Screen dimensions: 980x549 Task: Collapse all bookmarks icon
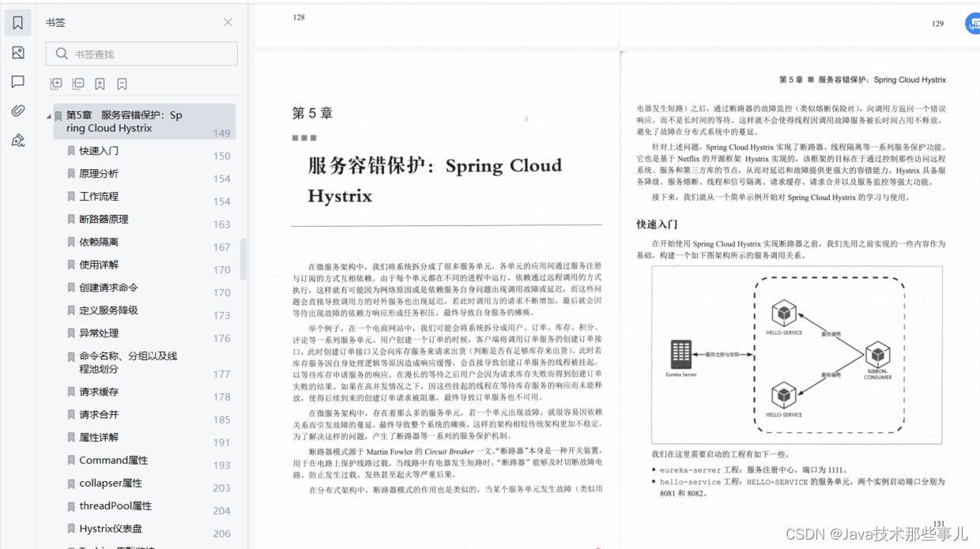point(78,84)
